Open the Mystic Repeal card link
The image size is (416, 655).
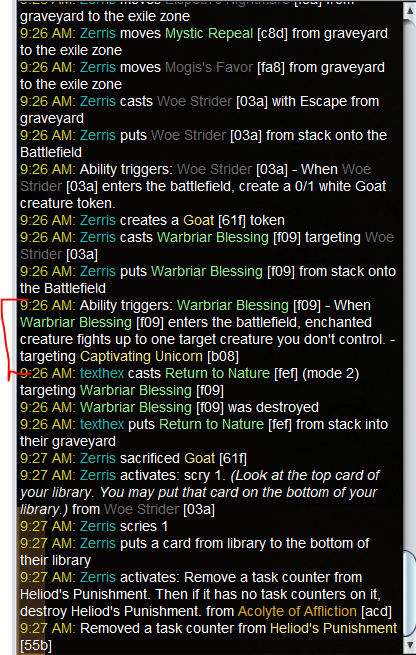(209, 33)
